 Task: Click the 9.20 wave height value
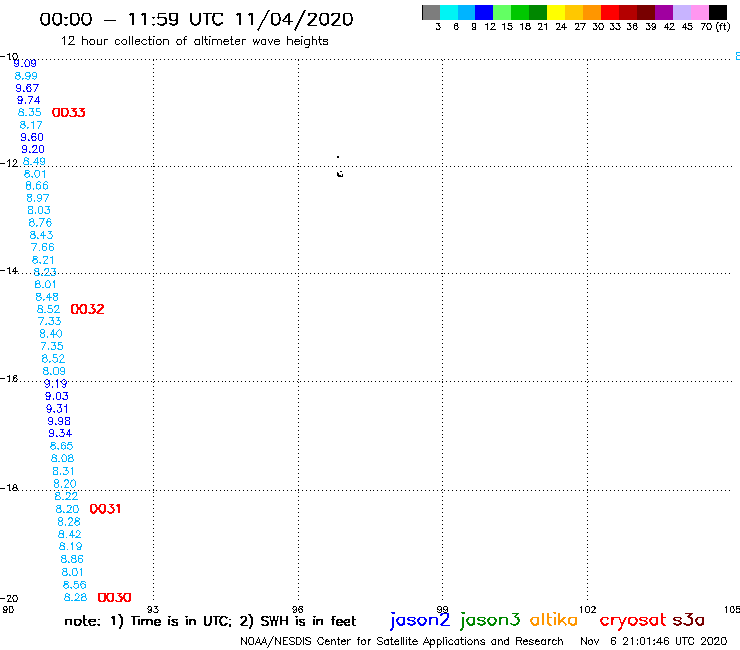click(x=33, y=150)
